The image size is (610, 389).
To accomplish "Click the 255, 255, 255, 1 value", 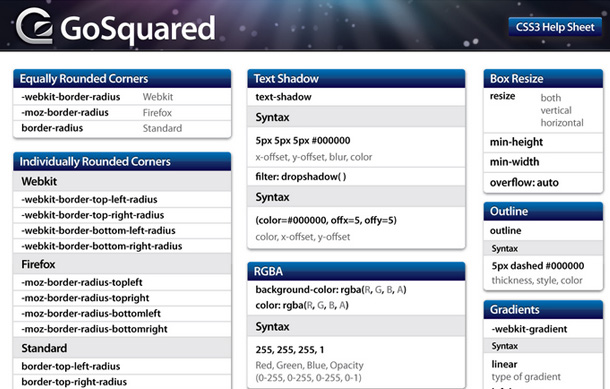I will pos(290,350).
